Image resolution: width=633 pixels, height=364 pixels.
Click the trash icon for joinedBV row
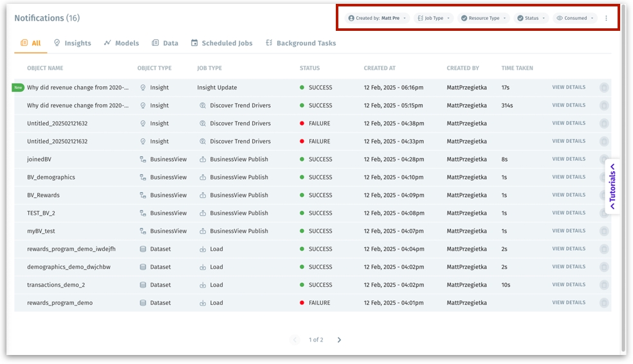604,159
